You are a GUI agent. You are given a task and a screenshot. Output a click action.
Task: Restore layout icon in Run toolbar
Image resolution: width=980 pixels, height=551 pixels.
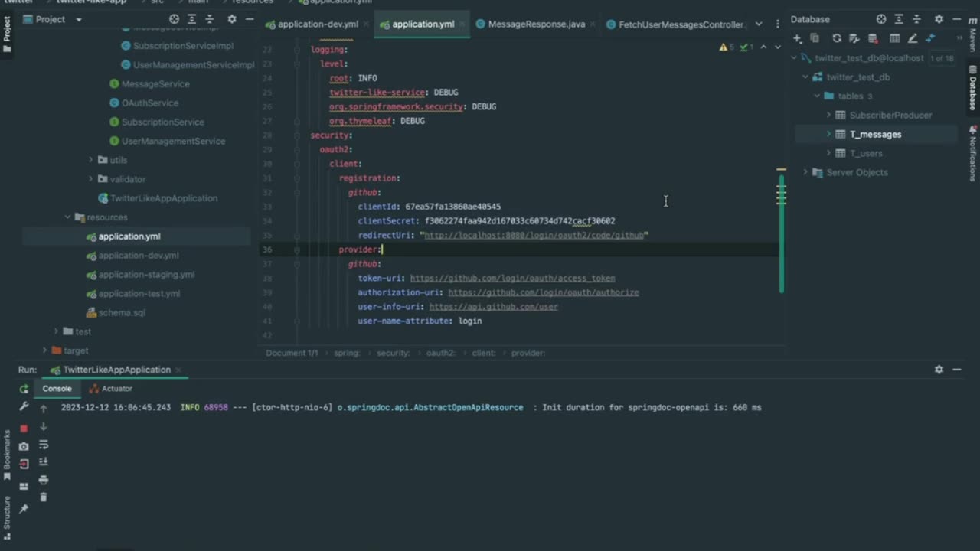24,486
